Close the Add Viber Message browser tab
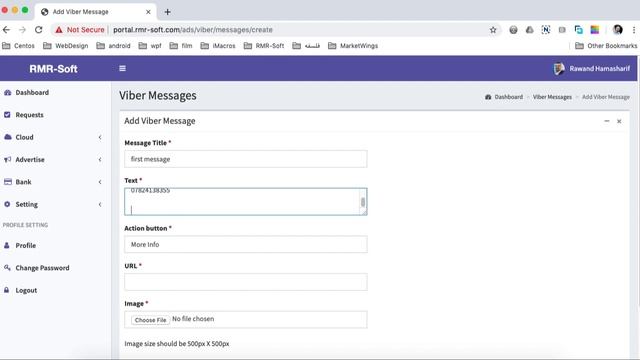This screenshot has width=640, height=360. click(148, 12)
